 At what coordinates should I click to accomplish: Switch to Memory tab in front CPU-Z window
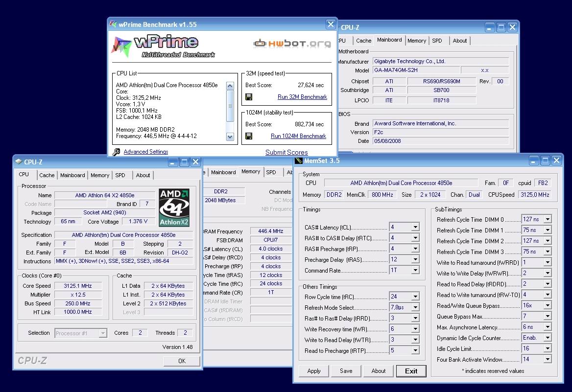tap(99, 175)
